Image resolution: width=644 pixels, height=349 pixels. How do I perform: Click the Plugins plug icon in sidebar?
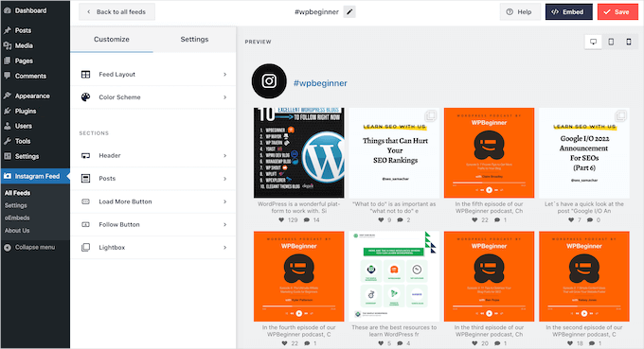pos(8,111)
